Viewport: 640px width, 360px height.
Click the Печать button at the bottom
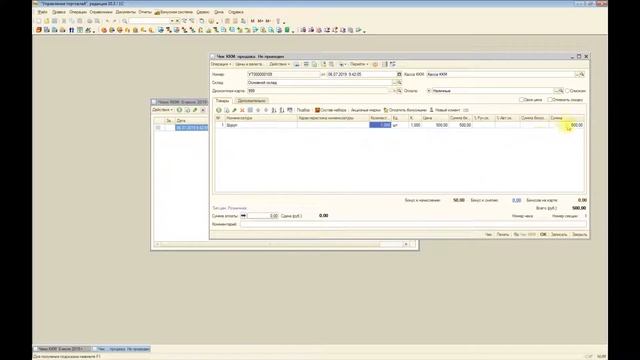(x=502, y=235)
